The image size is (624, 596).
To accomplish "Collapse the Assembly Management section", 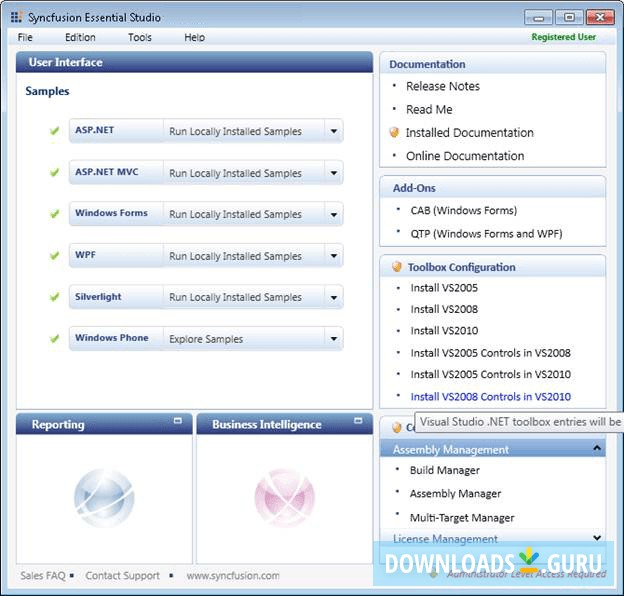I will pos(597,448).
